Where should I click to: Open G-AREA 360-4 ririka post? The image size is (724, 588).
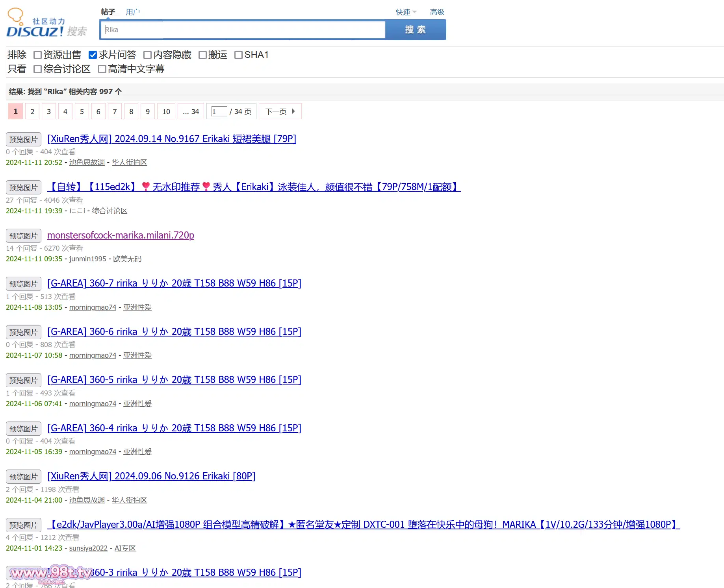(x=174, y=428)
